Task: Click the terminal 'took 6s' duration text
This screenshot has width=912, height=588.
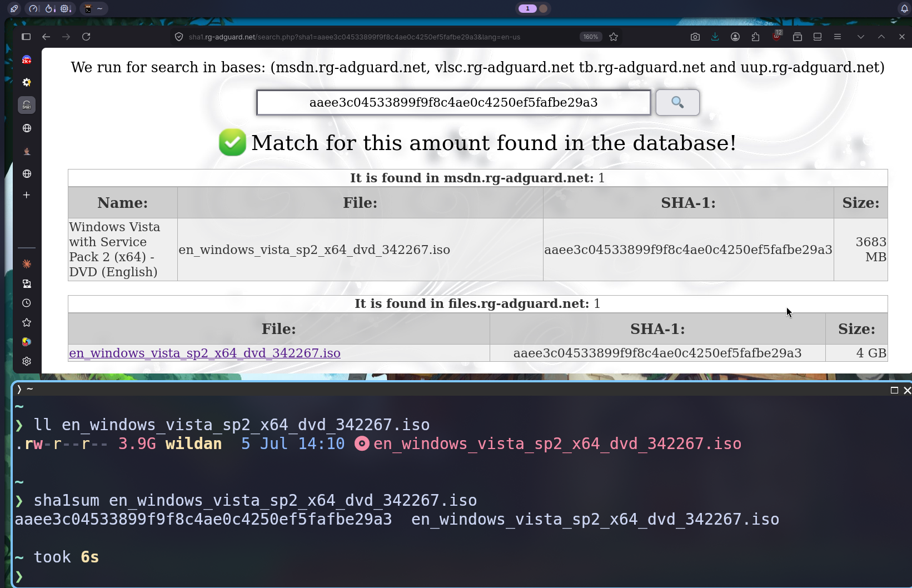Action: coord(66,557)
